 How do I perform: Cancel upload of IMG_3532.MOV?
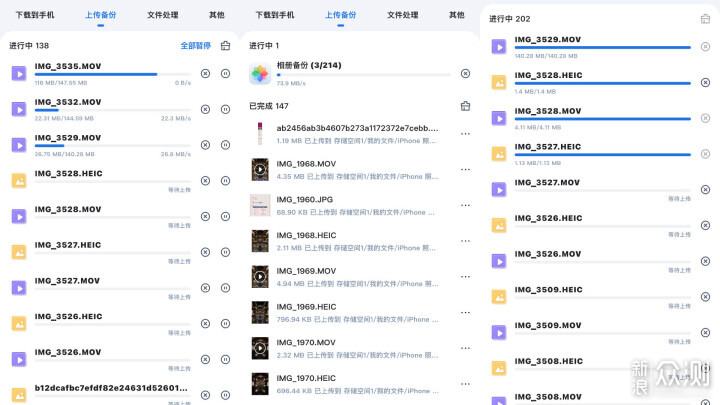click(205, 109)
